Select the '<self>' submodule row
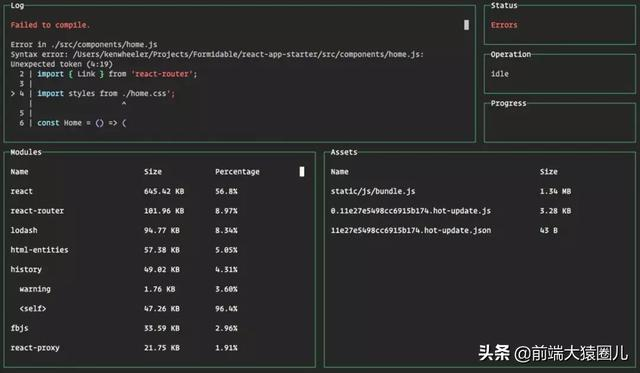Image resolution: width=640 pixels, height=373 pixels. [x=129, y=309]
